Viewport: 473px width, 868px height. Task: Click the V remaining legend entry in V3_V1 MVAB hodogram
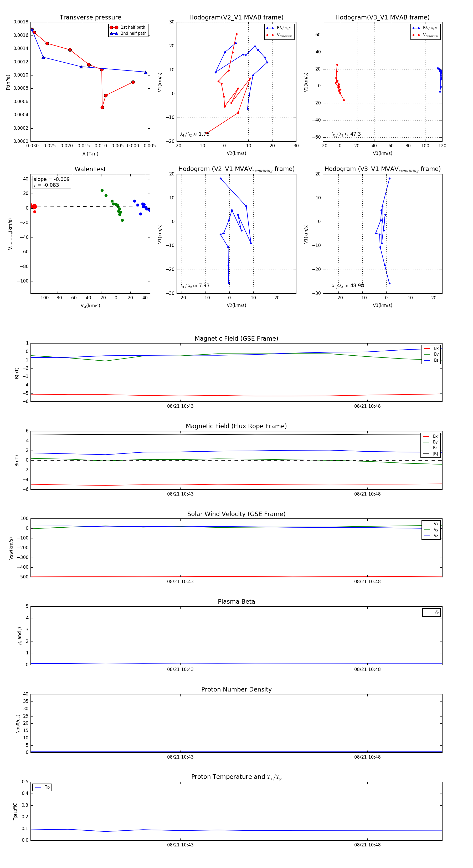[x=425, y=35]
